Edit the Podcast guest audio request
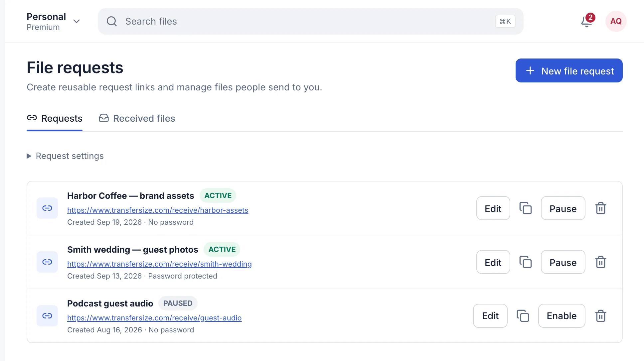 coord(490,316)
